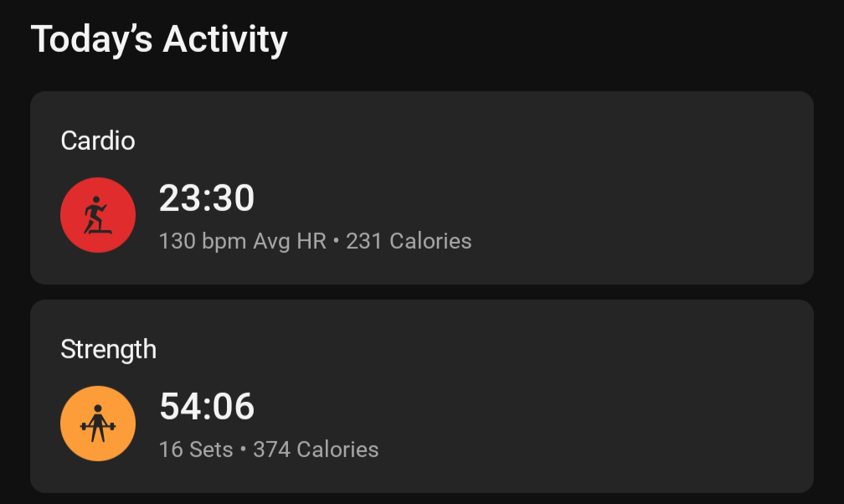Tap the orange strength weightlifting icon
This screenshot has width=844, height=504.
coord(98,424)
